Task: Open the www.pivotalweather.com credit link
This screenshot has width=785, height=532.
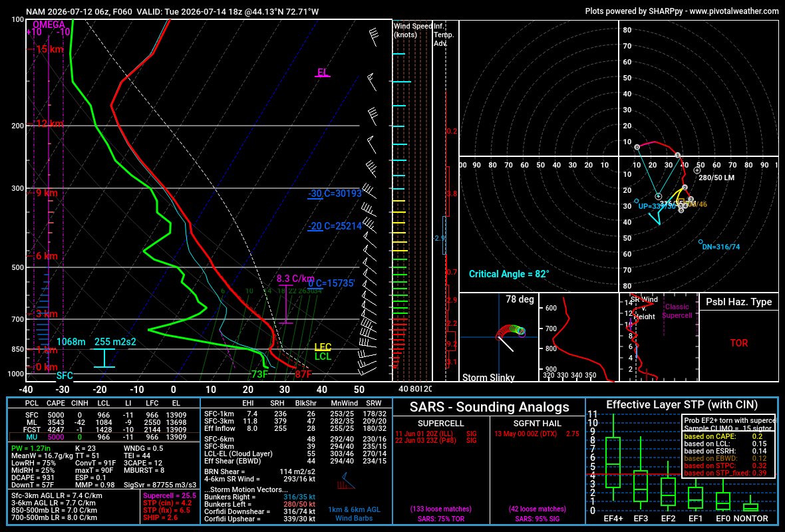Action: [x=734, y=11]
